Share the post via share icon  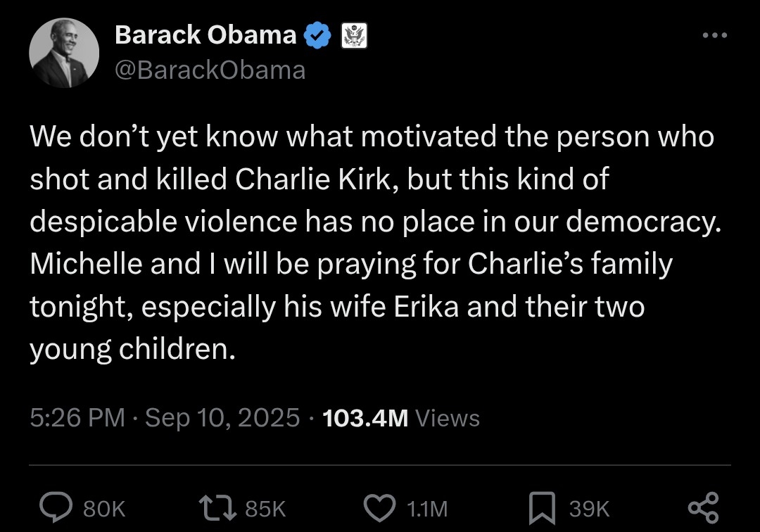click(x=702, y=507)
